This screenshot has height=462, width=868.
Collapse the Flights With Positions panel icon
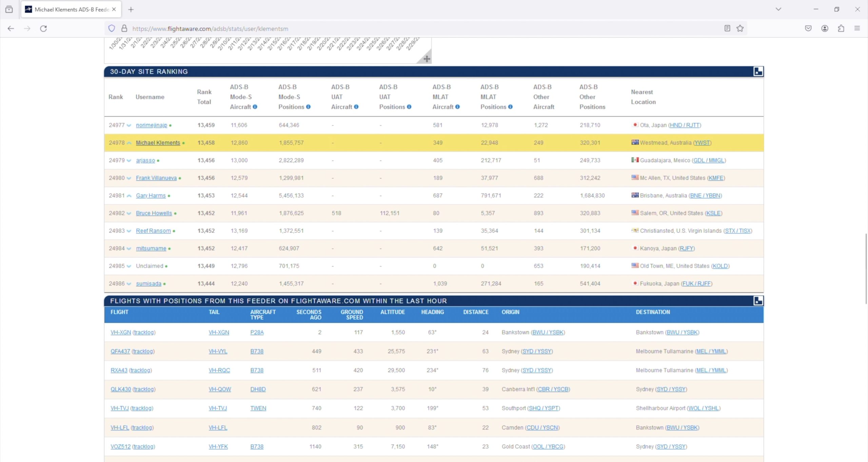coord(758,301)
